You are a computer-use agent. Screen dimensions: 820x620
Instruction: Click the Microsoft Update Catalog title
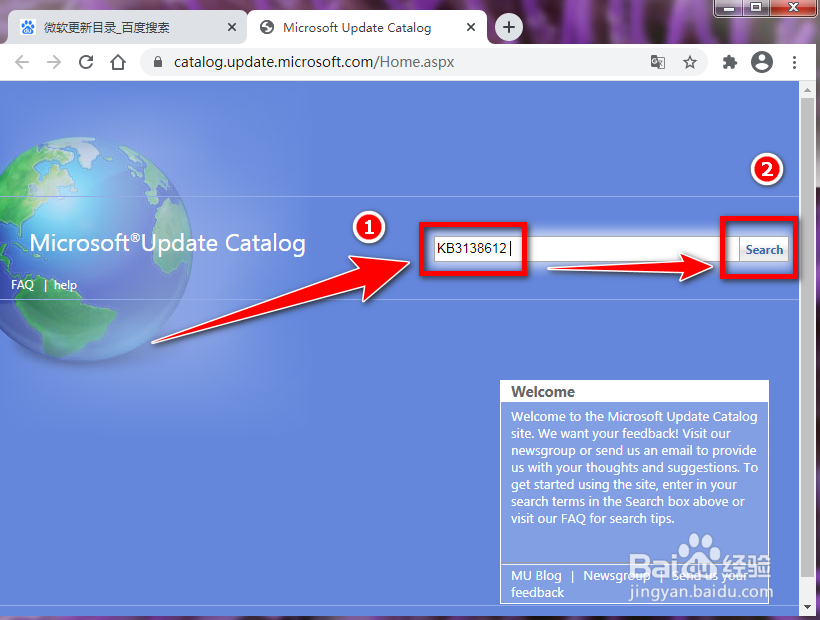coord(167,244)
